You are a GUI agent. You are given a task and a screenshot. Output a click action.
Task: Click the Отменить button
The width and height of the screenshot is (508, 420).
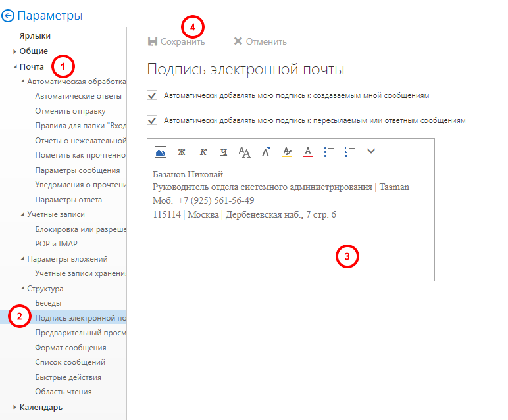click(261, 41)
